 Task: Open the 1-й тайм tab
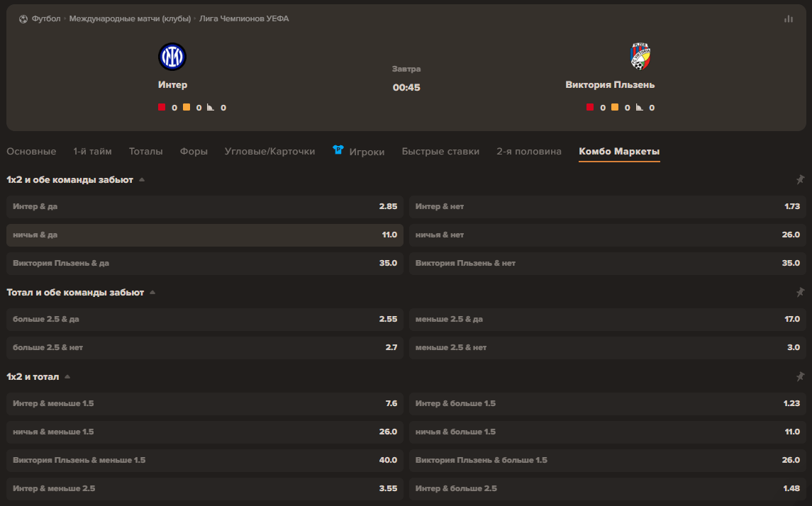(92, 152)
